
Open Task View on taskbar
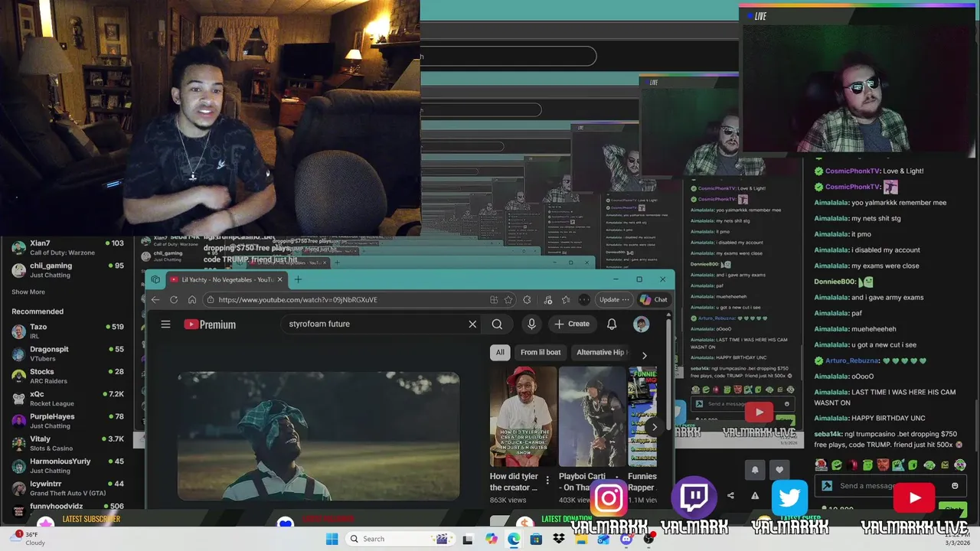tap(468, 539)
